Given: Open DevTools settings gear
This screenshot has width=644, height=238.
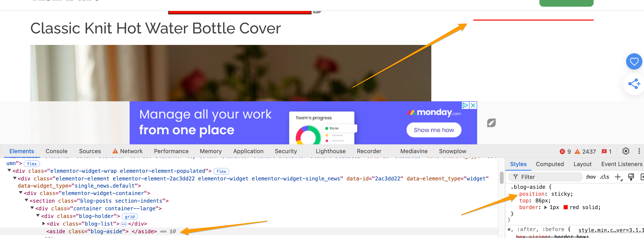Looking at the screenshot, I should pyautogui.click(x=625, y=151).
